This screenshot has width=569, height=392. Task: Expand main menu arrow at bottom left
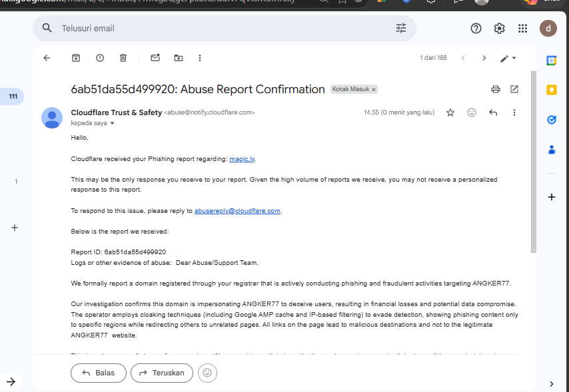11,381
